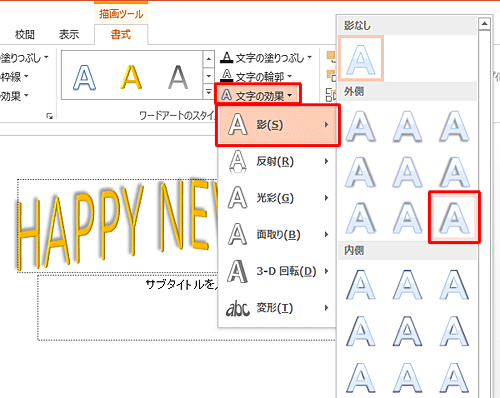Open the 影(S) shadow submenu
500x398 pixels.
click(x=277, y=125)
